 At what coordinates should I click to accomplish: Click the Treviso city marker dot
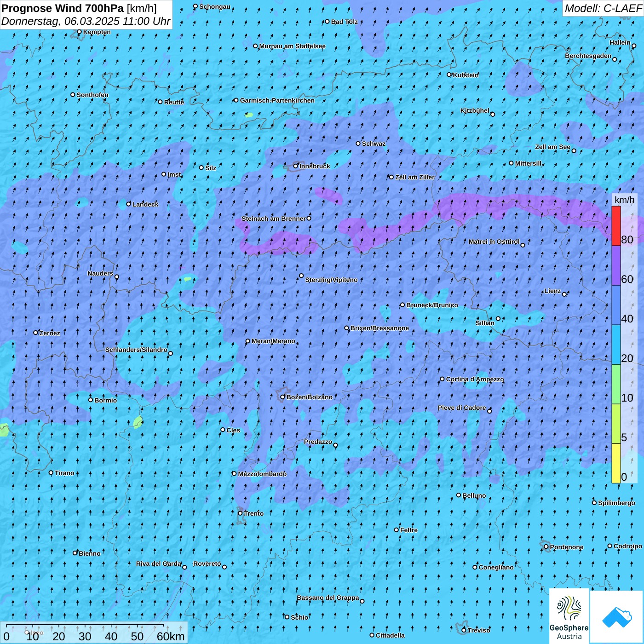point(464,630)
